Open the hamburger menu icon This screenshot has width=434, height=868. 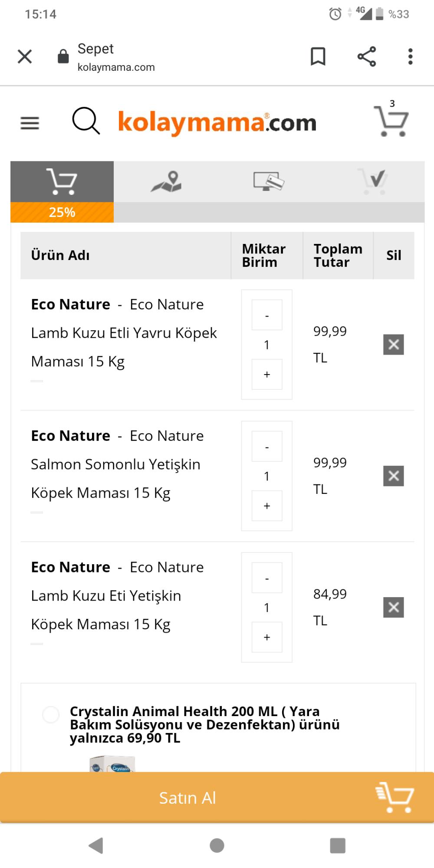pos(30,123)
